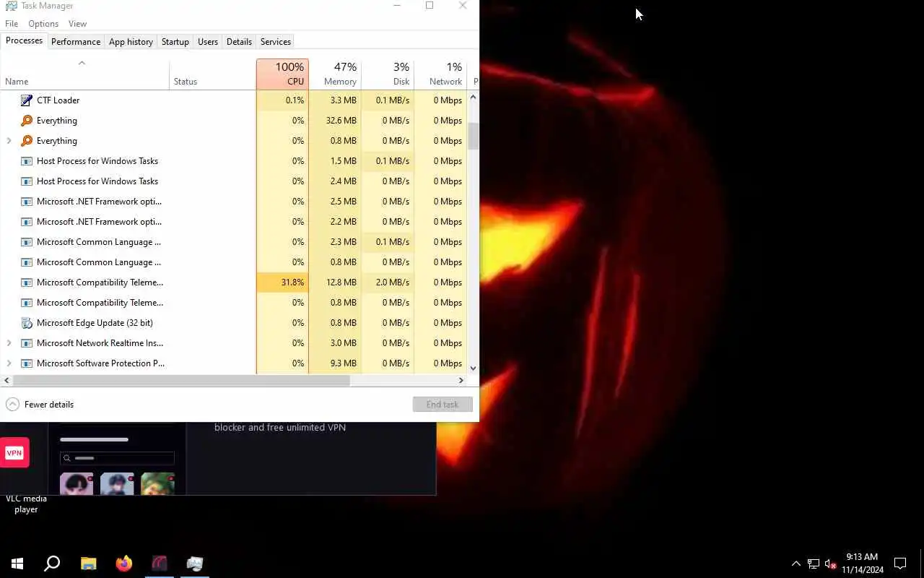Image resolution: width=924 pixels, height=578 pixels.
Task: Click the CTF Loader process icon
Action: [27, 100]
